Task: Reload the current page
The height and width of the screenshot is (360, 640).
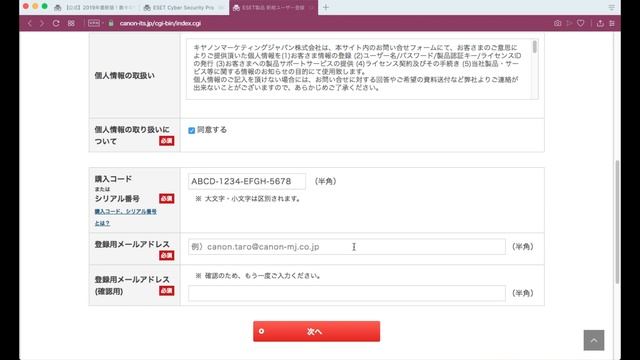Action: coord(56,23)
